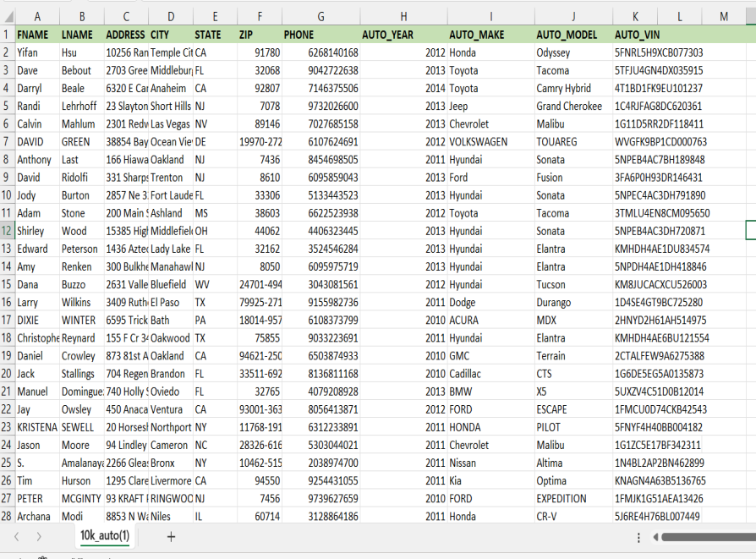Select the cell containing Bebout
The image size is (756, 559).
[81, 70]
